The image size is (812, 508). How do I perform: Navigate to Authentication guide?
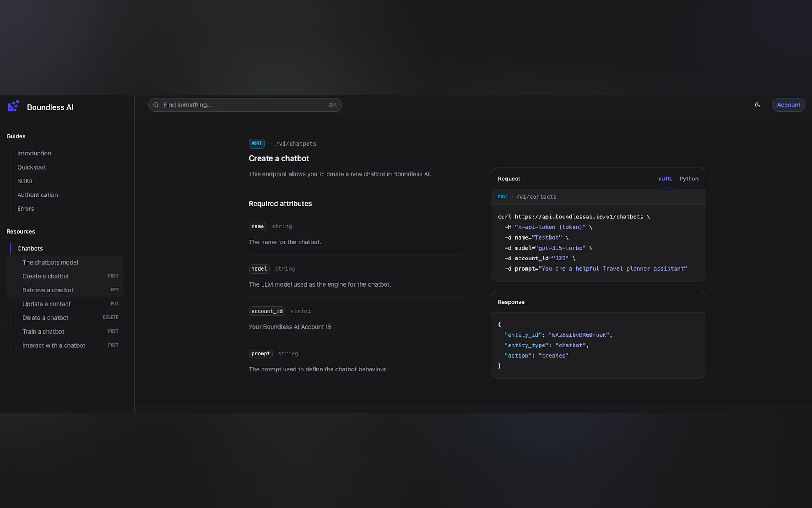pyautogui.click(x=37, y=195)
